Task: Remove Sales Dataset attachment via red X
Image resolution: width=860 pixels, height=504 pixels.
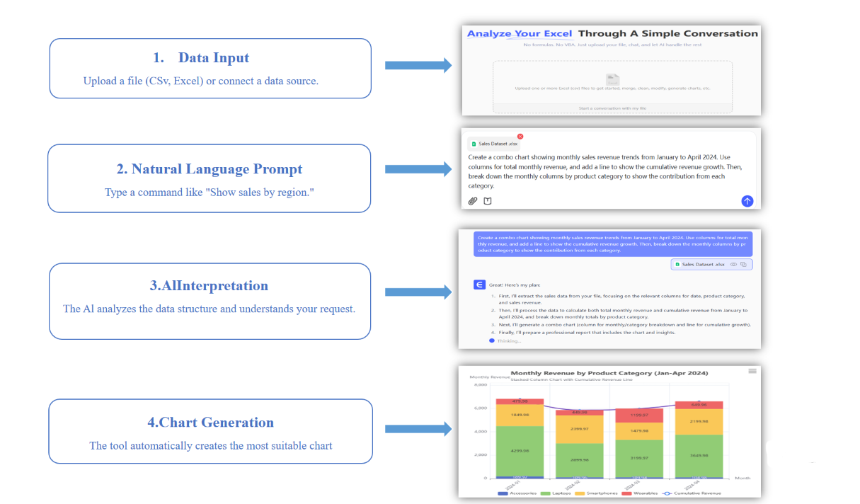Action: point(520,136)
